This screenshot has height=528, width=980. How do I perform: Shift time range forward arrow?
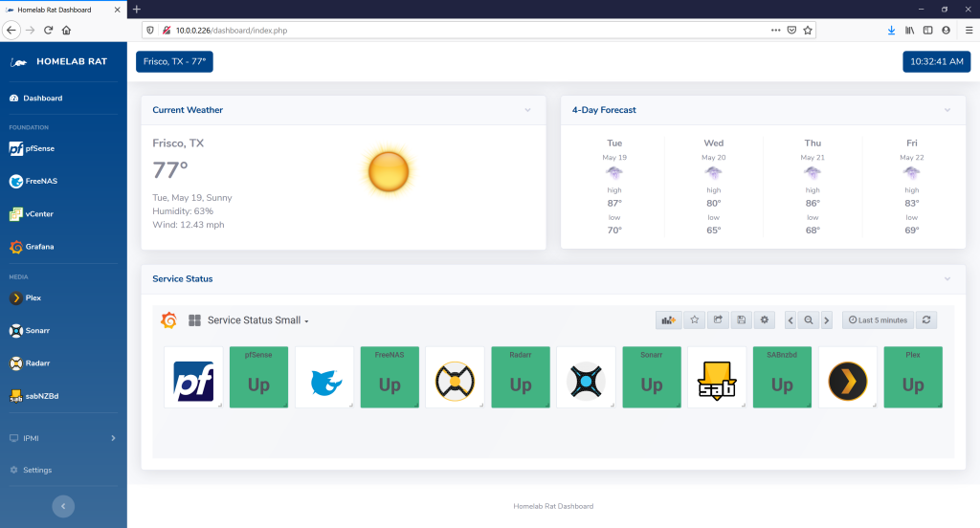[827, 319]
